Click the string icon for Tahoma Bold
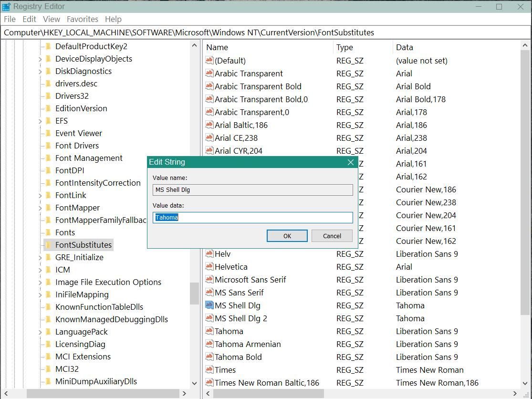532x399 pixels. pos(209,357)
